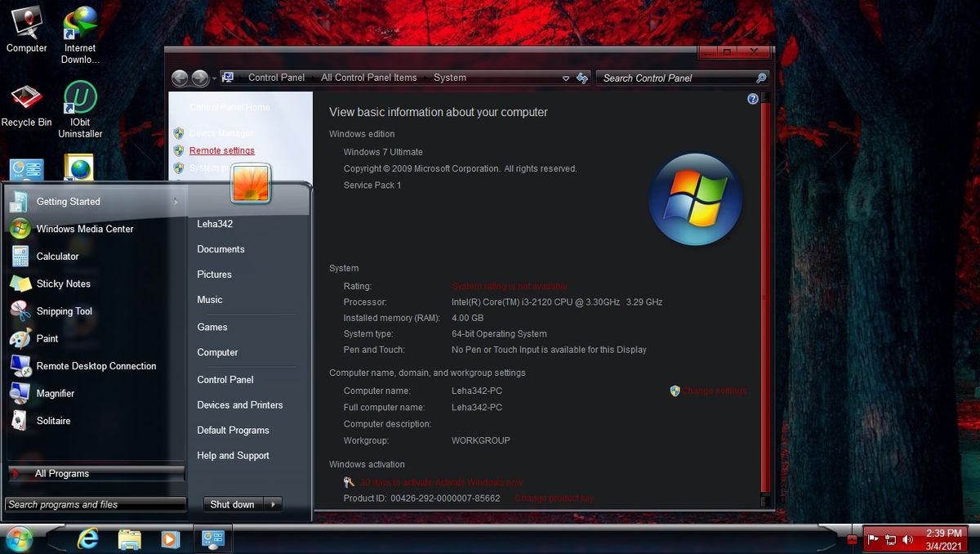This screenshot has height=554, width=980.
Task: Click the Shut down button
Action: (x=232, y=504)
